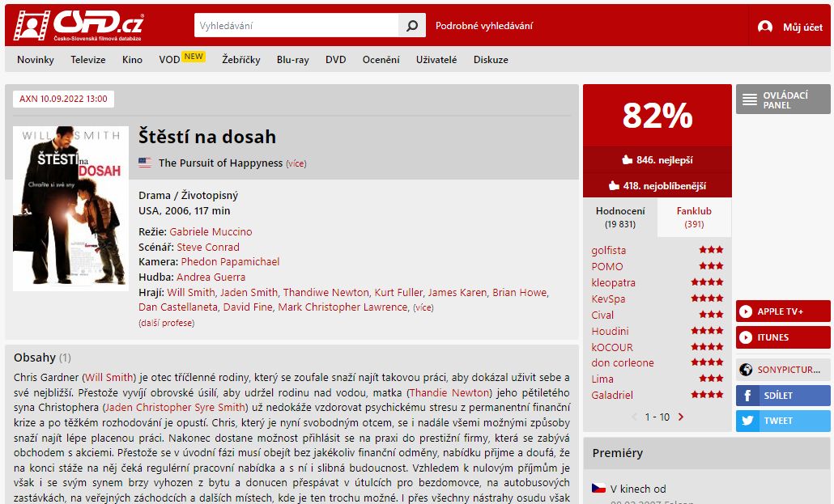The width and height of the screenshot is (834, 504).
Task: Open the Žebříčky menu
Action: pyautogui.click(x=241, y=60)
